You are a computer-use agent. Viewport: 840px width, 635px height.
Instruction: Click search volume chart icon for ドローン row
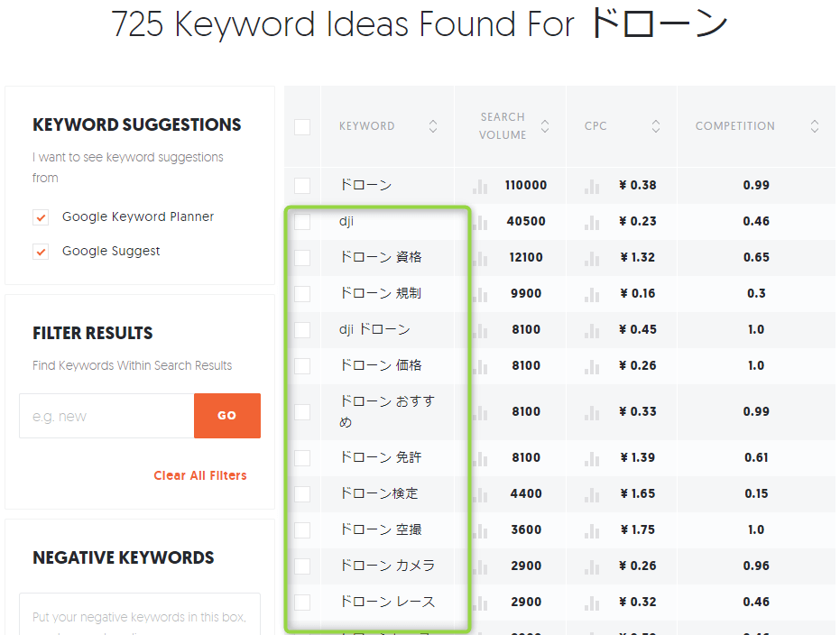pyautogui.click(x=480, y=186)
